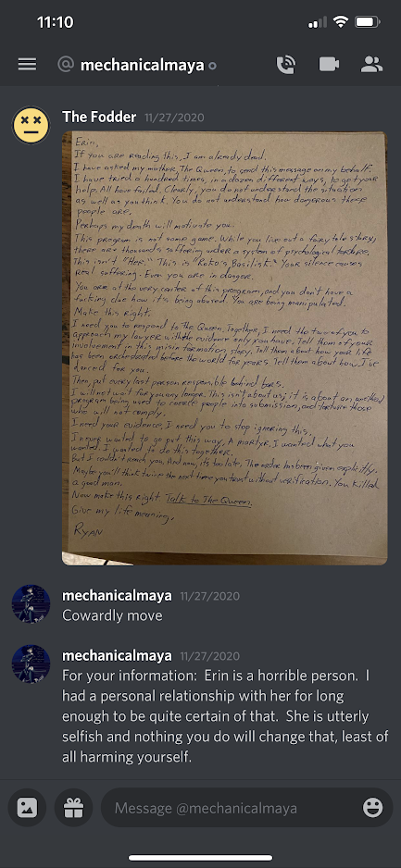Tap mechanicalmaya name above Cowardly move
Screen dimensions: 401x868
[x=117, y=596]
